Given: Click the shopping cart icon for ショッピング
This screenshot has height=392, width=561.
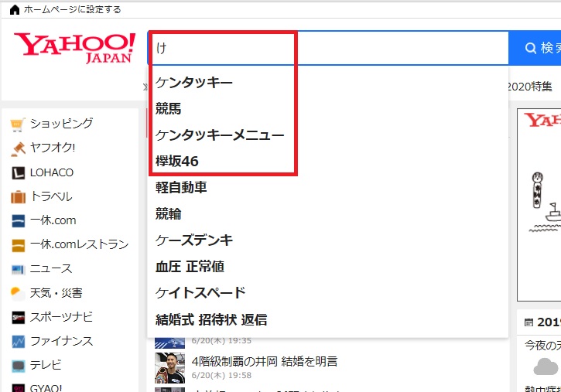Looking at the screenshot, I should 18,124.
